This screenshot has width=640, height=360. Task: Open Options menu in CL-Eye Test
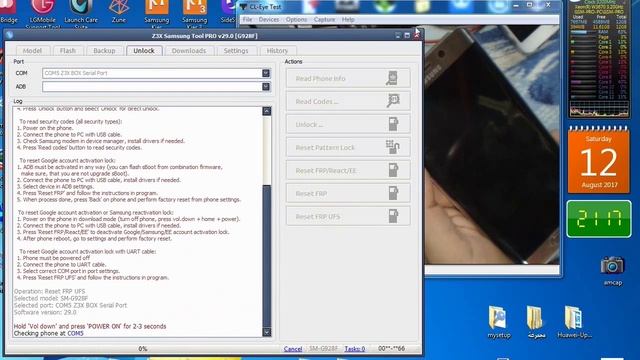296,20
